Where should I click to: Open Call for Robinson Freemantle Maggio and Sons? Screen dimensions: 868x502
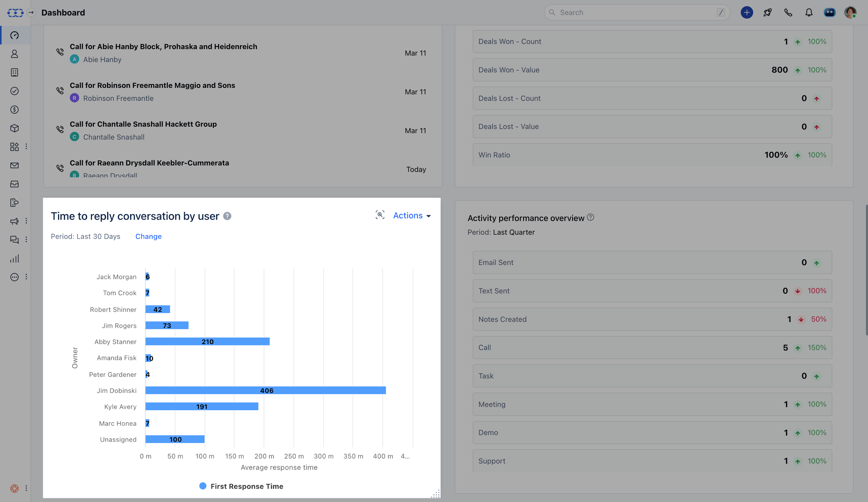tap(152, 85)
